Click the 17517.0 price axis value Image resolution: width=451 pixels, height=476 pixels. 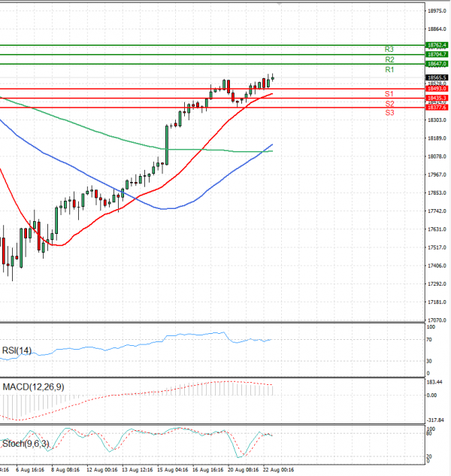[437, 247]
